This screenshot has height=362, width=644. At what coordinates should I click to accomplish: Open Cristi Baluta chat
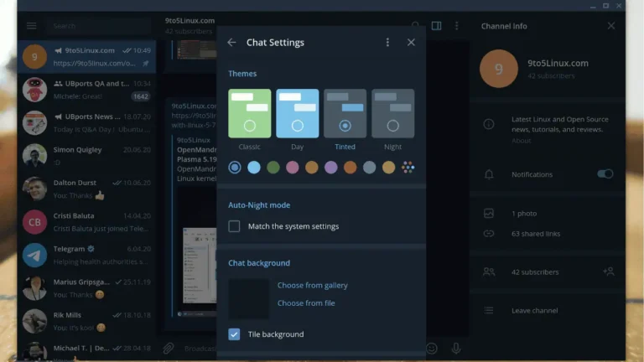(x=86, y=222)
